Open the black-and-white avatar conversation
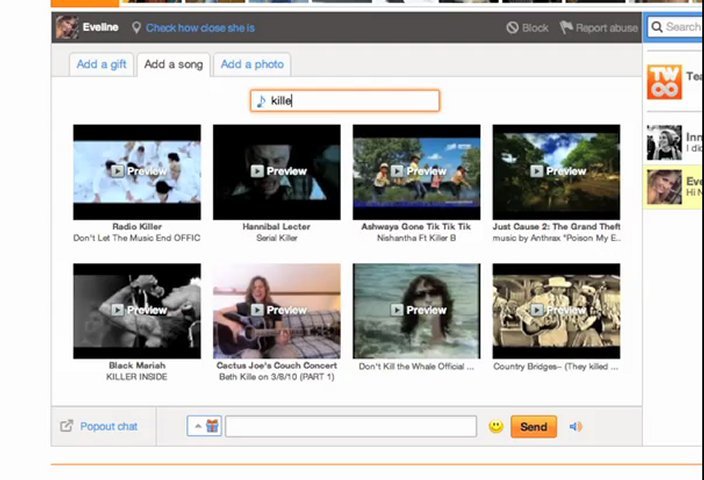The height and width of the screenshot is (480, 704). point(675,143)
